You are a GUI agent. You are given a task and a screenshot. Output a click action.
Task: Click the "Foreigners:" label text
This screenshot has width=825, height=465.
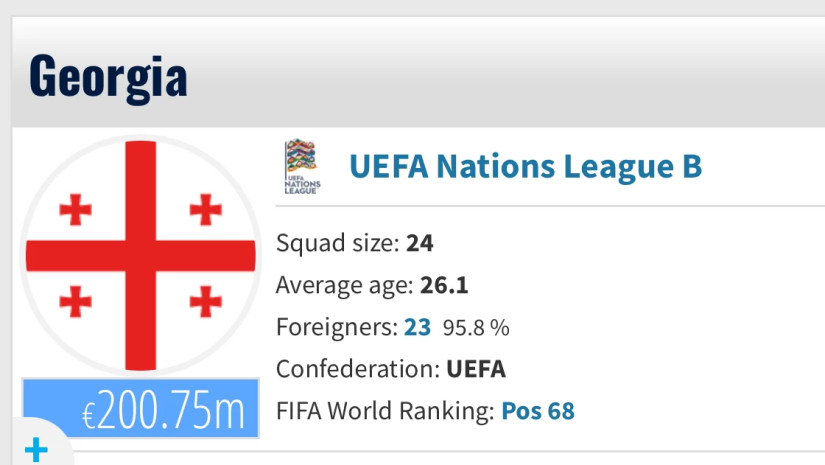(336, 327)
